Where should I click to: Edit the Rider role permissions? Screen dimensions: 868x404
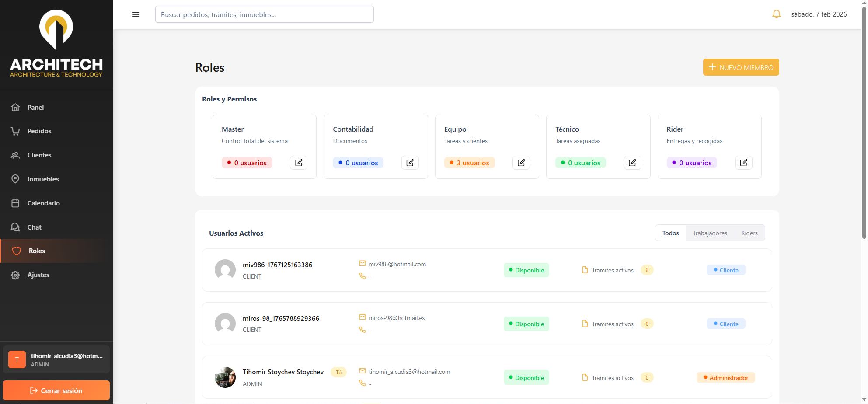pyautogui.click(x=743, y=163)
